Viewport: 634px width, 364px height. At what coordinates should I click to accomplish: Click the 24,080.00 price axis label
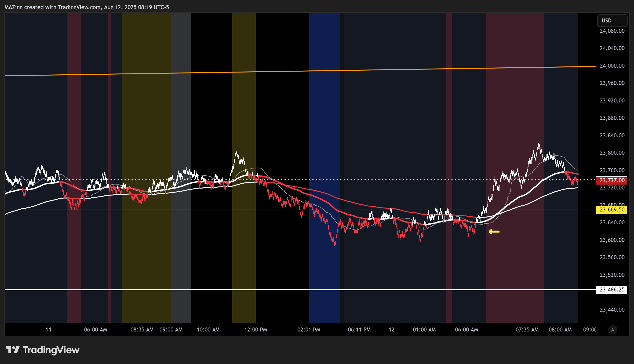[612, 31]
